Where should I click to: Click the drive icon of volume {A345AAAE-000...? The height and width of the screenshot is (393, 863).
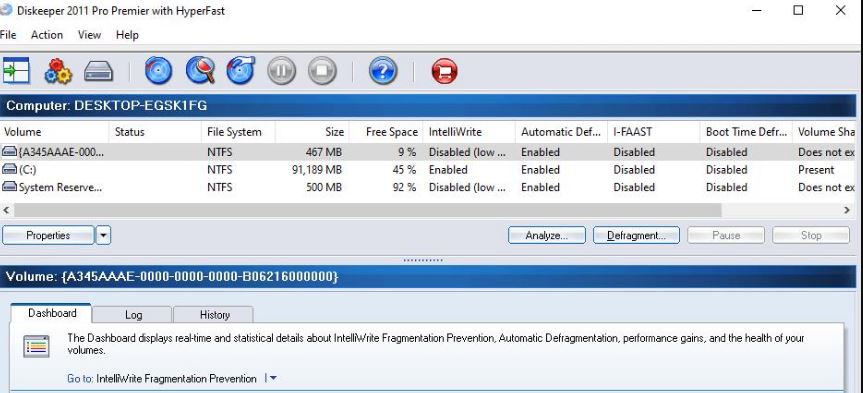coord(9,152)
